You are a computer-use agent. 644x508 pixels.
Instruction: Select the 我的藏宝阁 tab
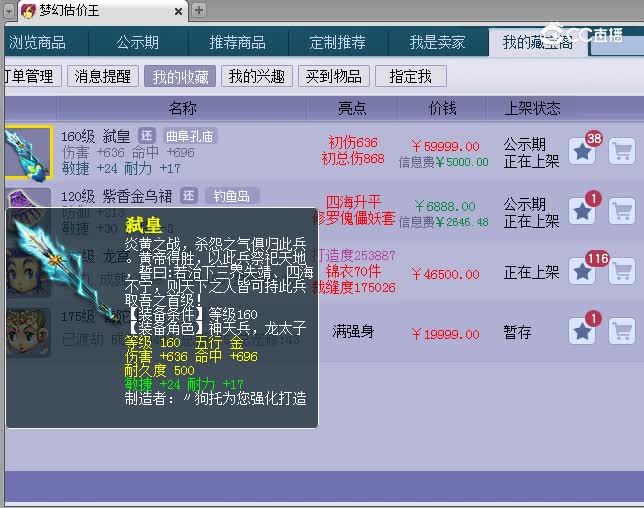pos(538,42)
